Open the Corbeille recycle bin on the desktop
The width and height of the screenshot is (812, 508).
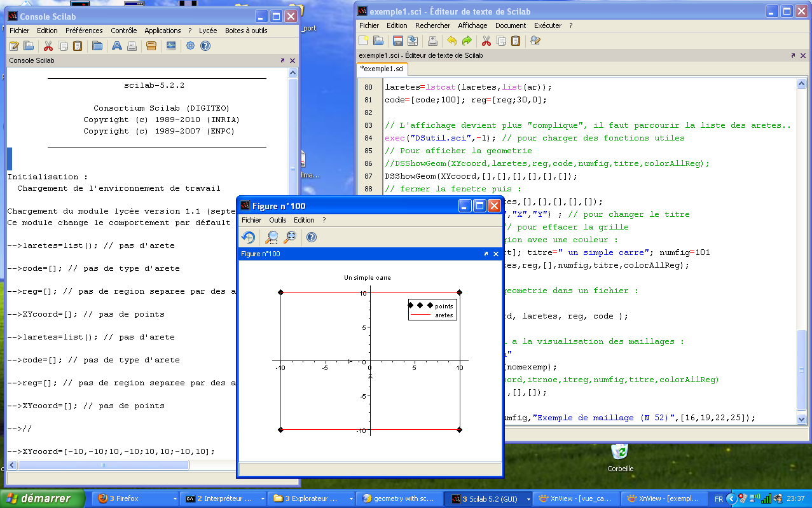620,458
